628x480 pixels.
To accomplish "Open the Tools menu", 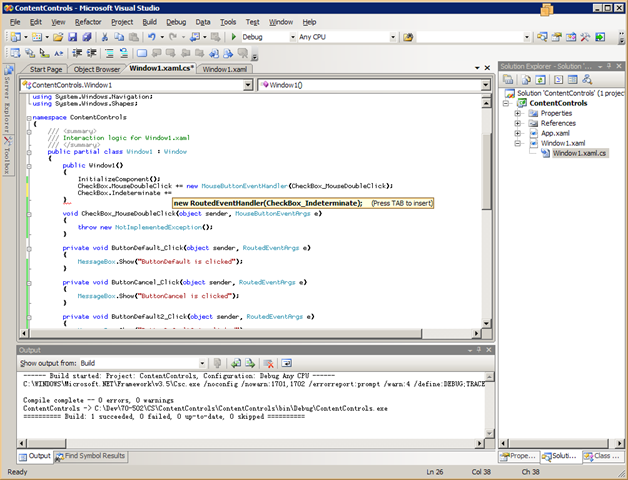I will (x=228, y=22).
